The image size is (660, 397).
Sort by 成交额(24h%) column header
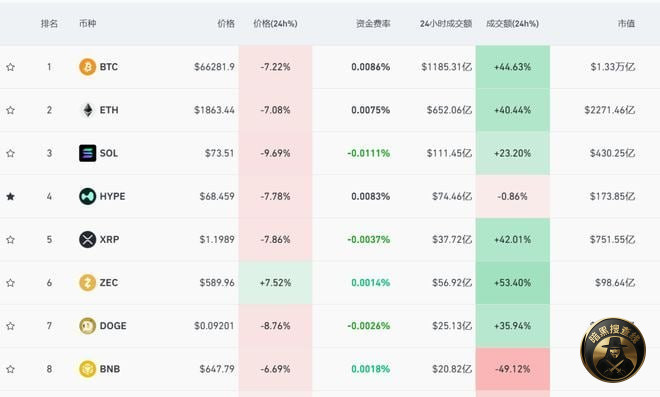pos(513,24)
